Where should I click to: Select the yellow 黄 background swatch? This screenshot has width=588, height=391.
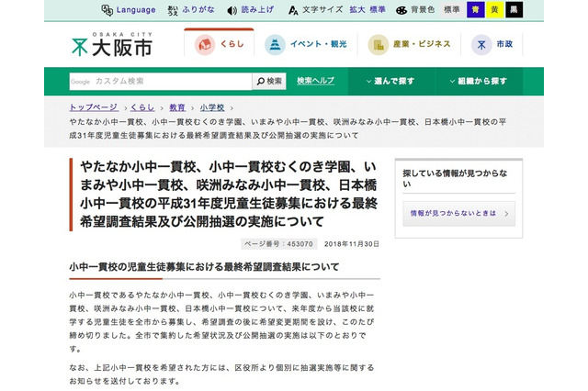click(494, 10)
